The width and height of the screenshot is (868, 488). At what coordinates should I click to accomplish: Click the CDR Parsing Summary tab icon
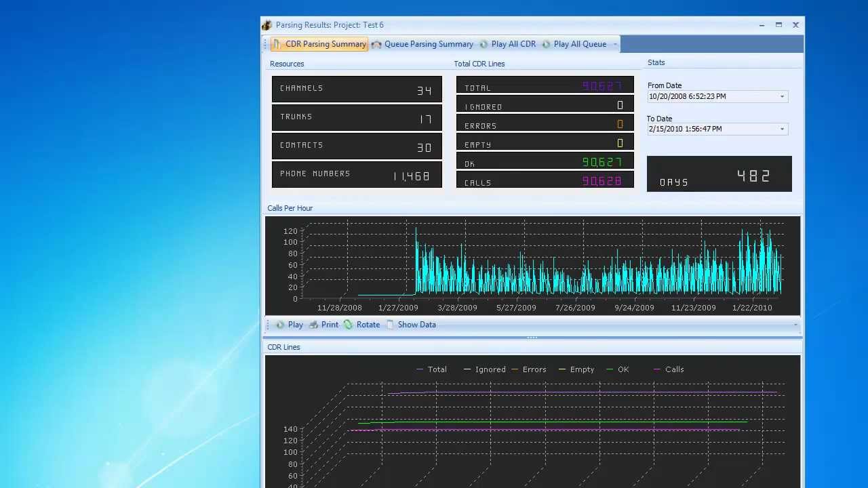(277, 44)
